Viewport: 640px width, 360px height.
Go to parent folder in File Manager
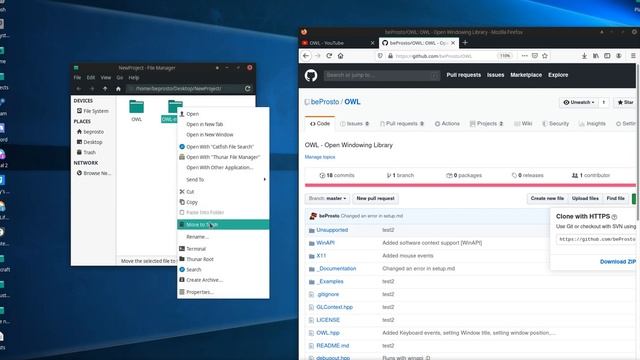tap(105, 89)
